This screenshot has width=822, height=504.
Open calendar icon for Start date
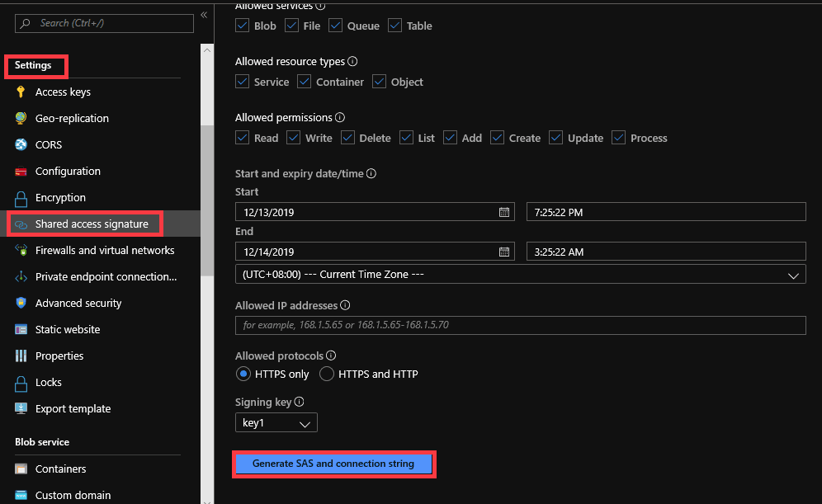pos(504,212)
